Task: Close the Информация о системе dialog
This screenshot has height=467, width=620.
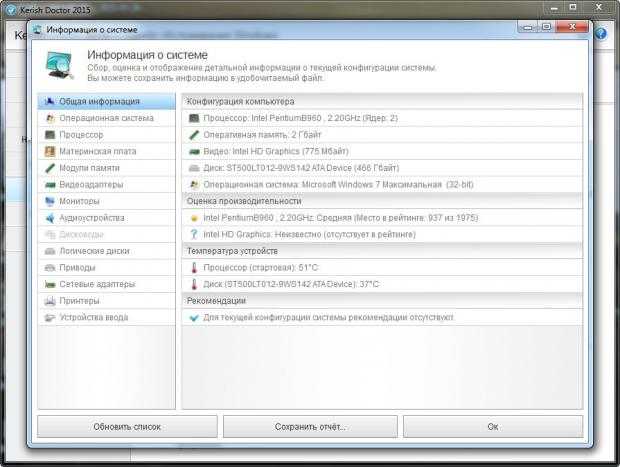Action: (572, 27)
